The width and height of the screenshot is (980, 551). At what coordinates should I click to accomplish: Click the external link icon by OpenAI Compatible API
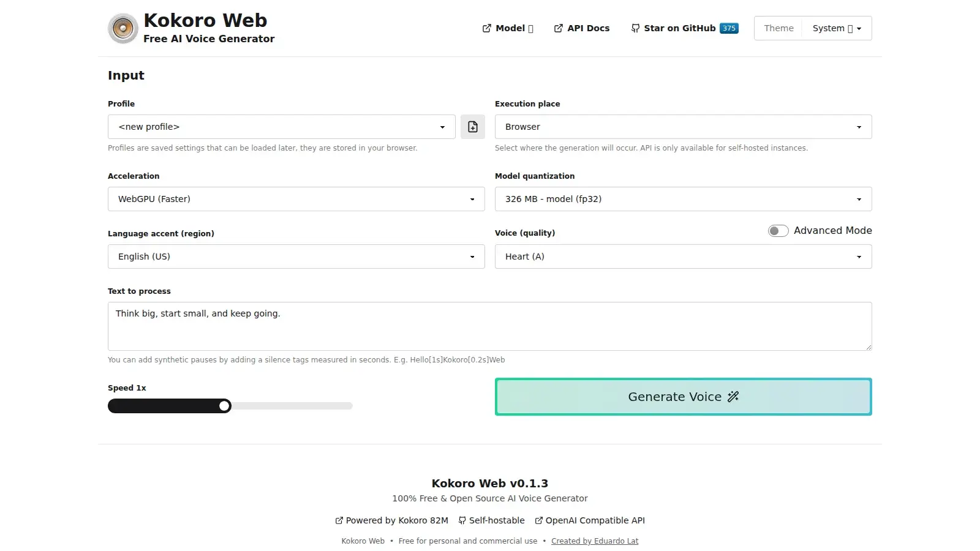[x=538, y=520]
